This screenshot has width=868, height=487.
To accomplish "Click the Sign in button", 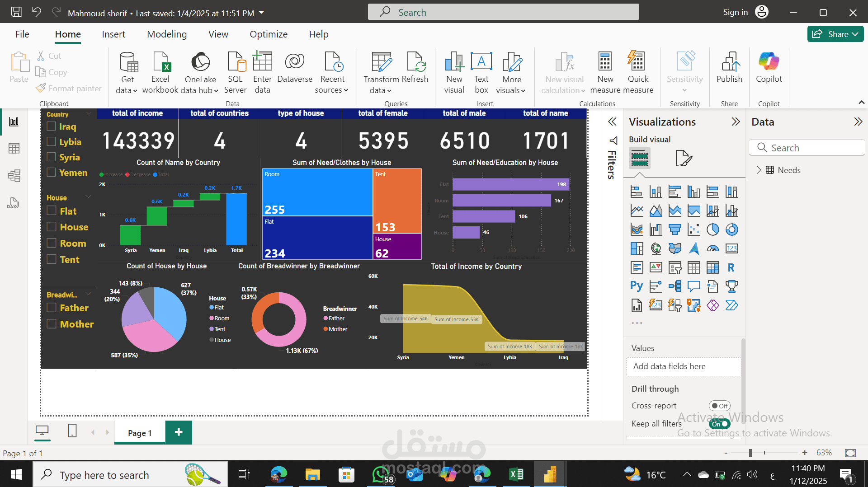I will point(745,12).
